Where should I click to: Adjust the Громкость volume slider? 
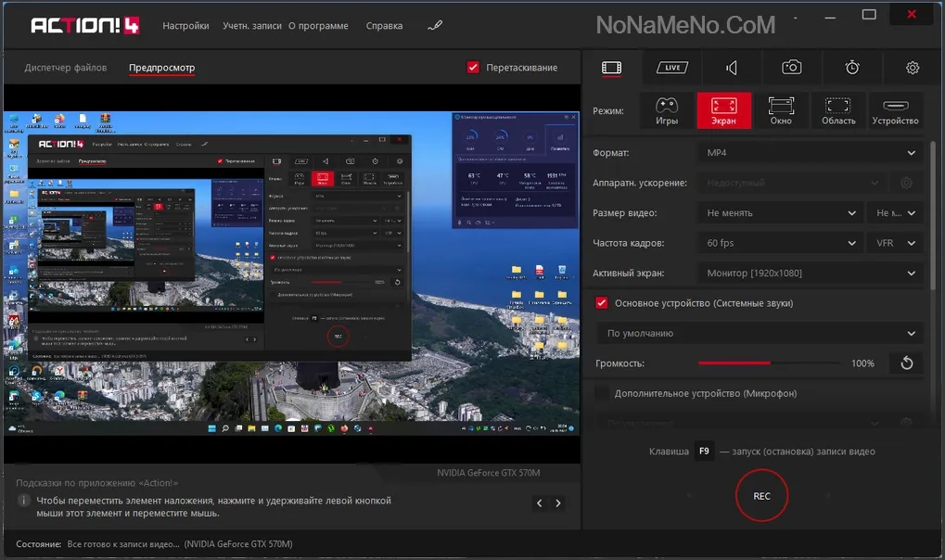pyautogui.click(x=770, y=363)
